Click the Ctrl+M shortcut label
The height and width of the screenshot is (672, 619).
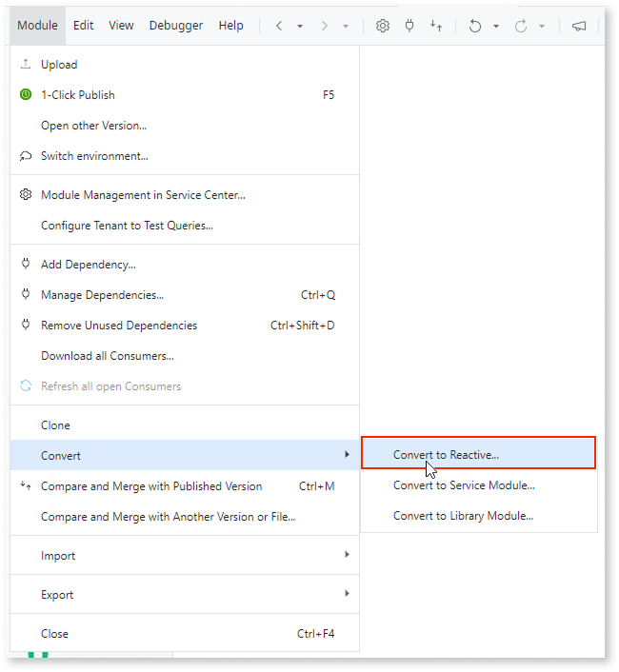[316, 486]
